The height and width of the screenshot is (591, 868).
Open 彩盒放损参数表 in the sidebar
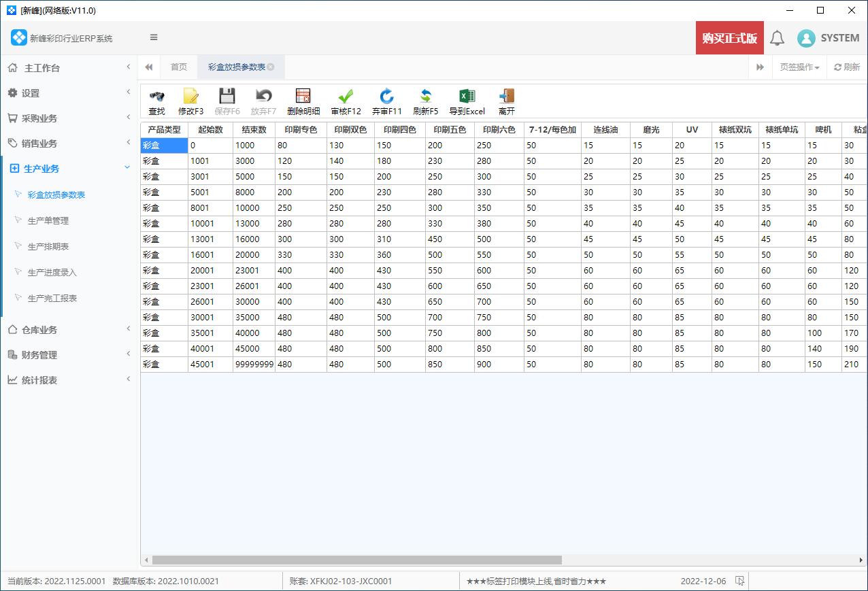[56, 195]
